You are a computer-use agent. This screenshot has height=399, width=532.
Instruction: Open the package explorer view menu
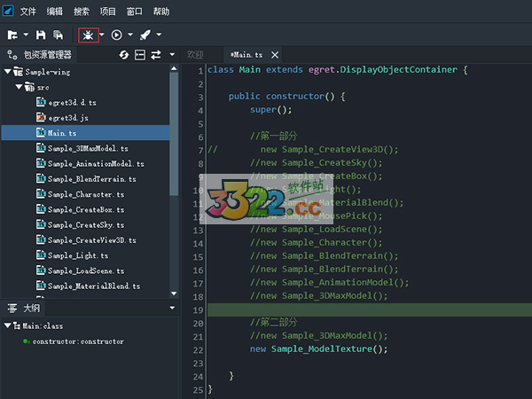172,55
